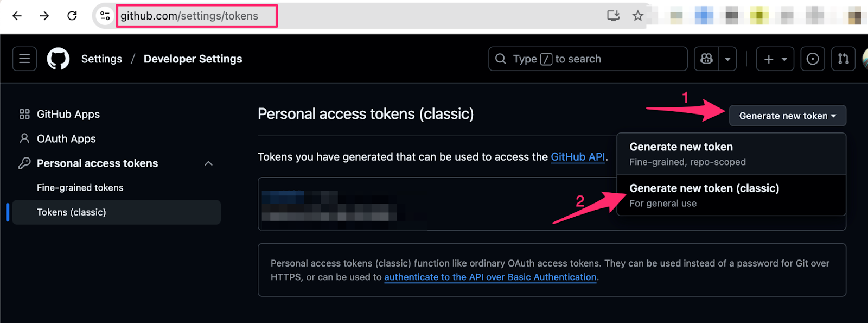
Task: Go to GitHub Apps settings
Action: 68,114
